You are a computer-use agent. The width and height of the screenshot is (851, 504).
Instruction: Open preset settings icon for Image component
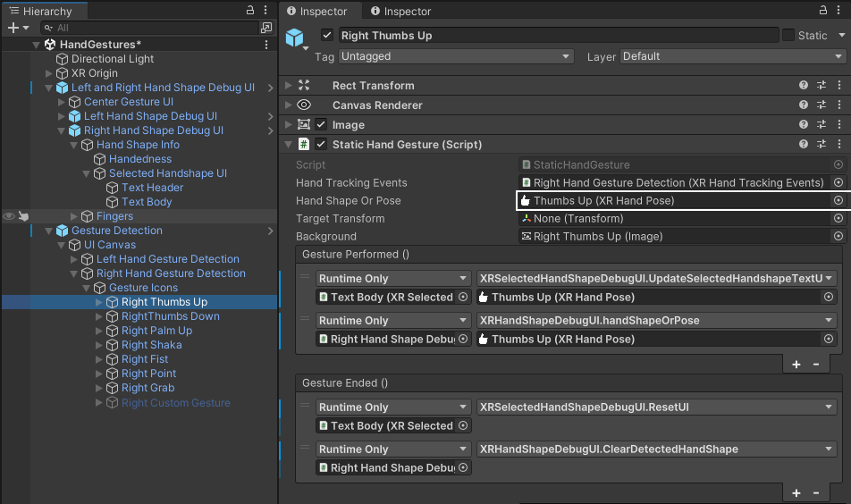822,125
